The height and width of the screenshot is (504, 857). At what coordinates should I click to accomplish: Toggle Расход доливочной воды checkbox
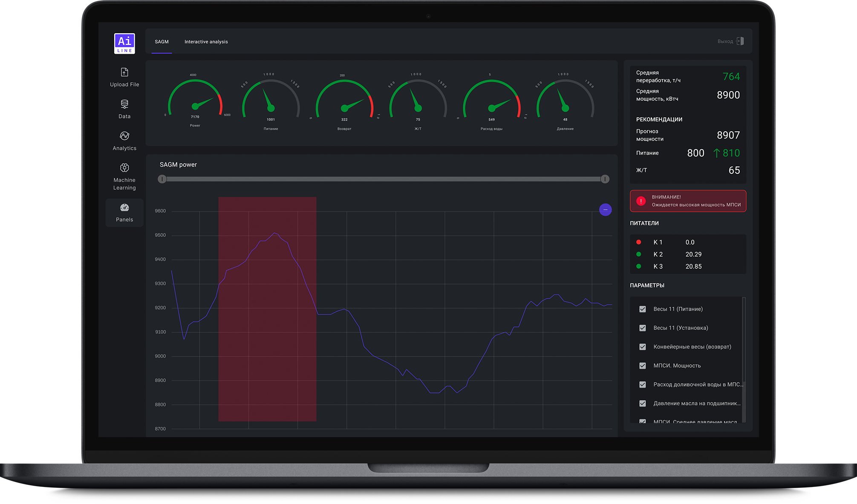[643, 385]
